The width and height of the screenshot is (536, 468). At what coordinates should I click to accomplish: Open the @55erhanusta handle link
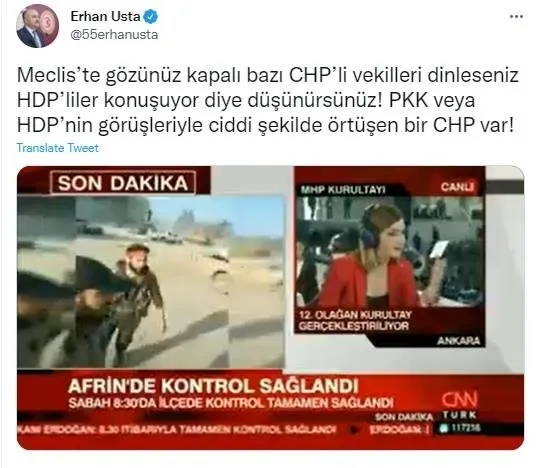114,35
